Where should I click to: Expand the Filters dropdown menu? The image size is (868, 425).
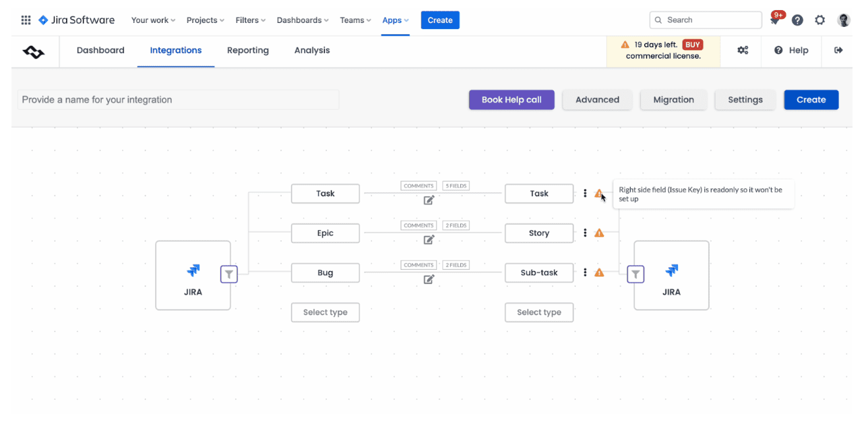click(250, 20)
